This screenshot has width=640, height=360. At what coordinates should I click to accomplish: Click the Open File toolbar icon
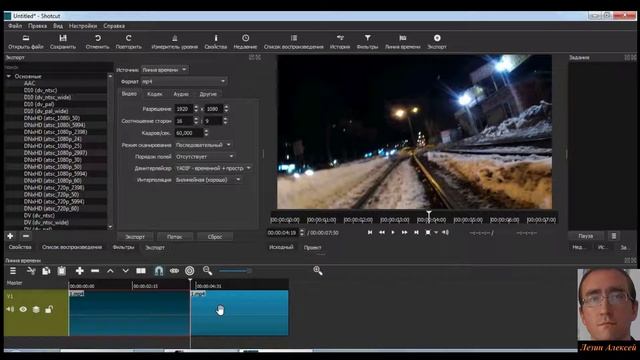tap(26, 38)
